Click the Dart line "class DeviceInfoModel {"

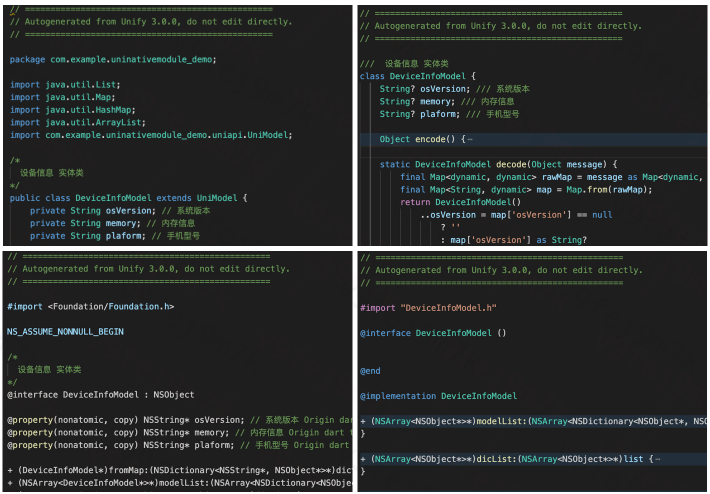point(417,77)
